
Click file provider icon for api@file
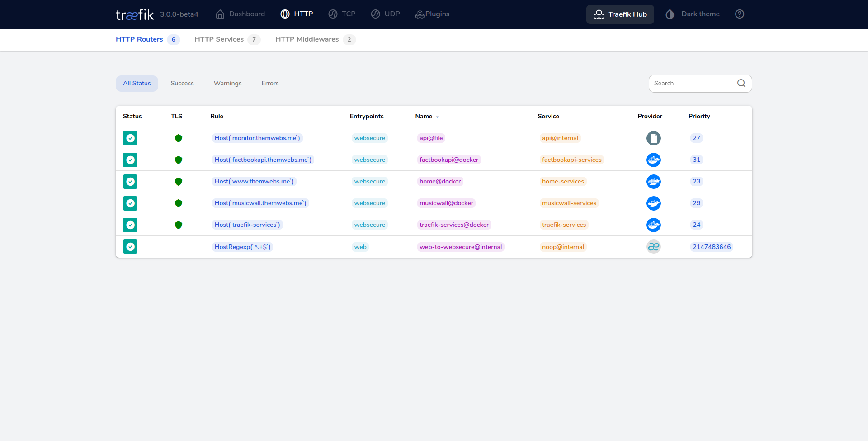point(654,138)
